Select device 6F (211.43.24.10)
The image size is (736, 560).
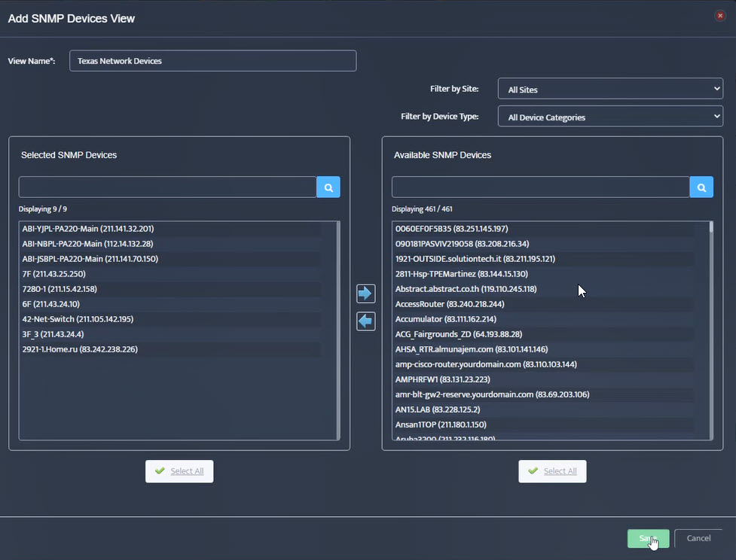pyautogui.click(x=171, y=304)
